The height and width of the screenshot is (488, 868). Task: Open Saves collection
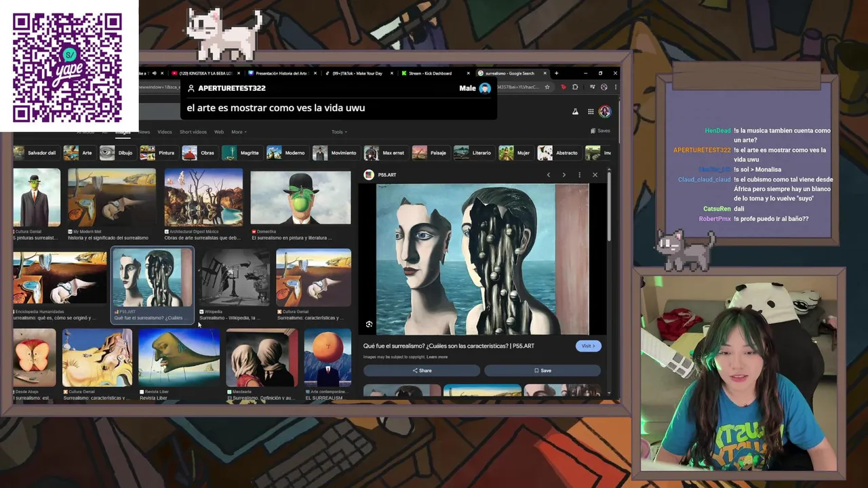coord(600,131)
